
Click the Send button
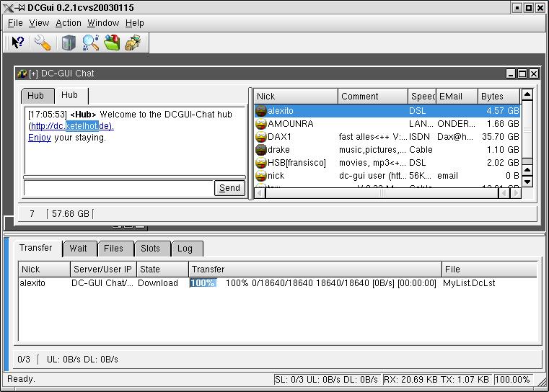[229, 188]
